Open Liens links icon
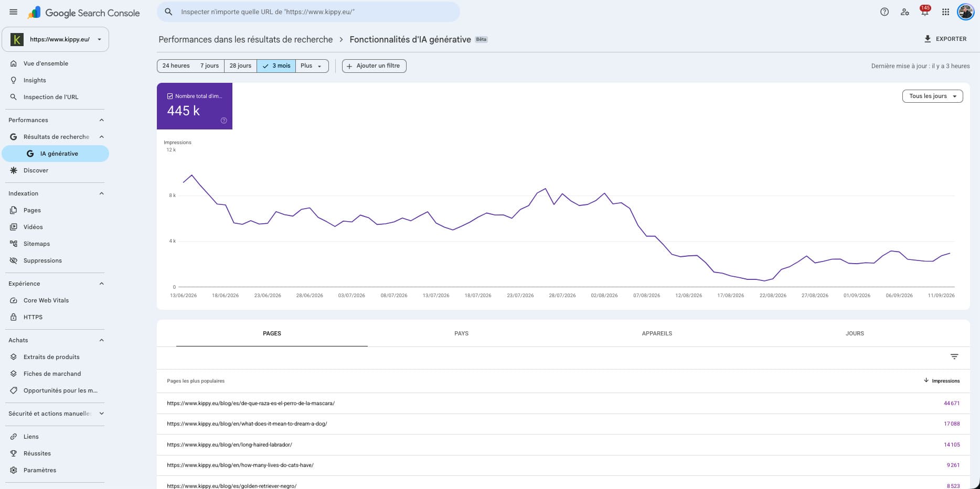 (x=14, y=437)
